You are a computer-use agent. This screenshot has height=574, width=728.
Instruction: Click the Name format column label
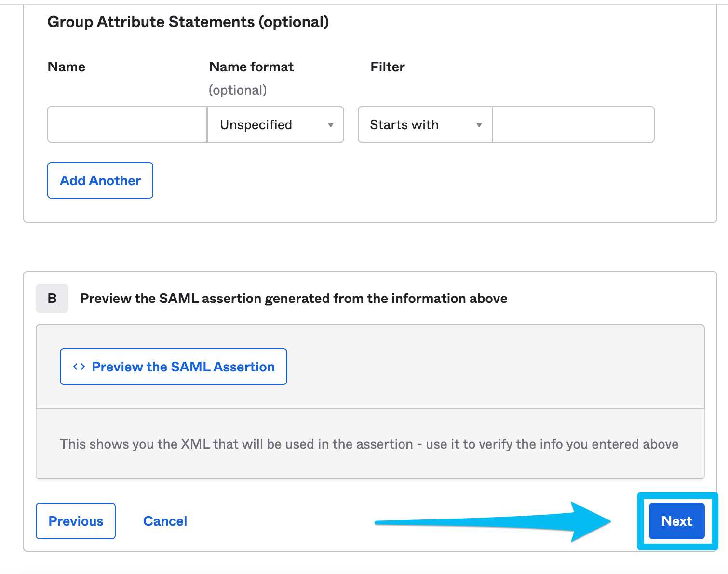pos(251,67)
